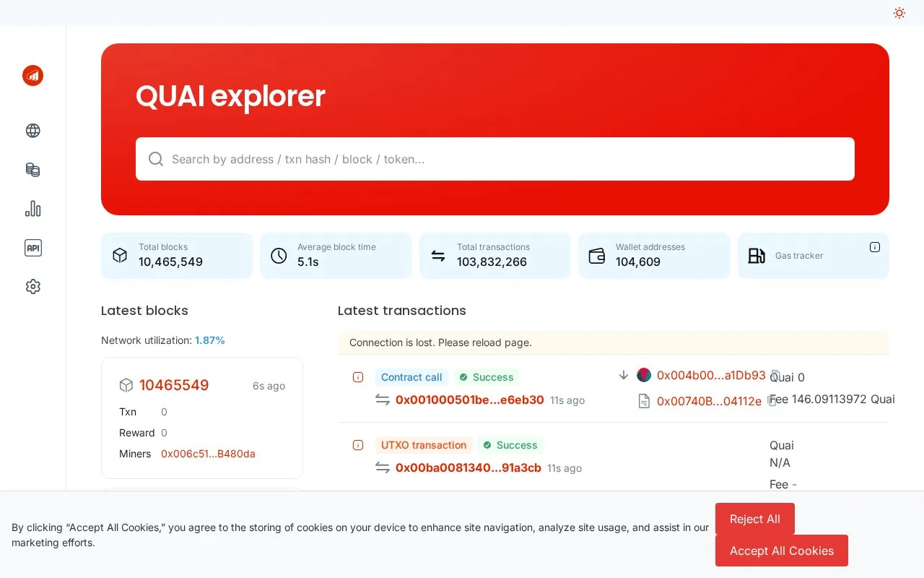Open the coins tokens menu in sidebar
The height and width of the screenshot is (578, 924).
click(x=32, y=170)
